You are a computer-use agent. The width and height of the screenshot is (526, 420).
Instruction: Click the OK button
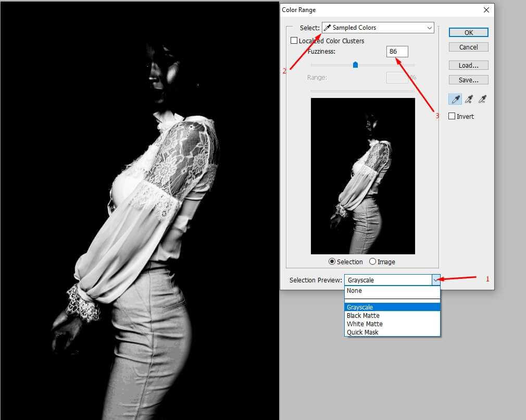tap(468, 32)
